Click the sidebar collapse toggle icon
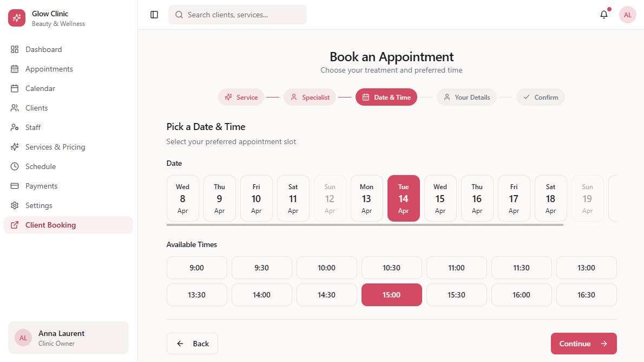Viewport: 644px width, 362px height. [154, 15]
